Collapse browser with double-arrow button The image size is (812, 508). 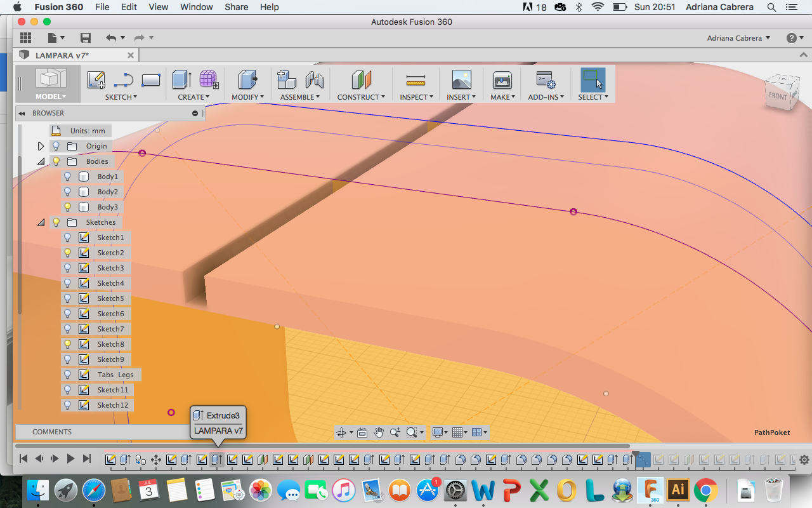click(x=22, y=113)
